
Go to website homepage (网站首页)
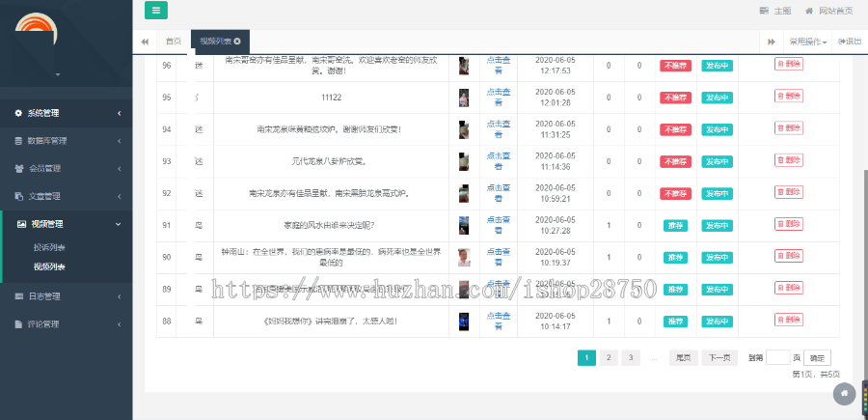(828, 11)
